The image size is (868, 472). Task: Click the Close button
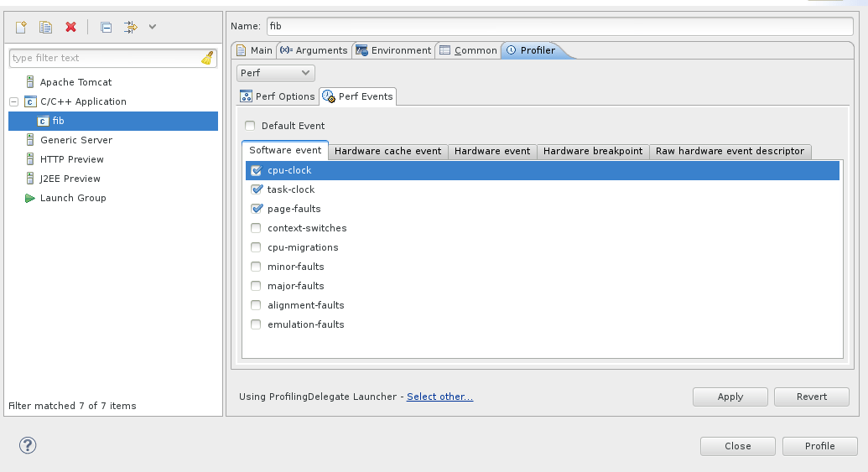click(x=738, y=446)
